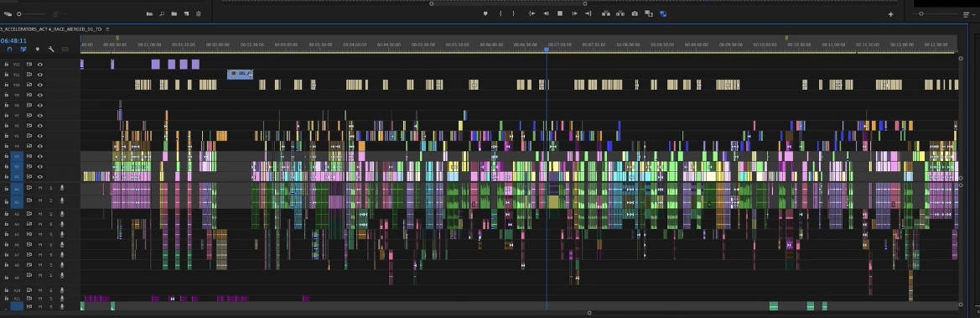Select the blue 001_A clip on V11
This screenshot has width=980, height=318.
click(240, 74)
